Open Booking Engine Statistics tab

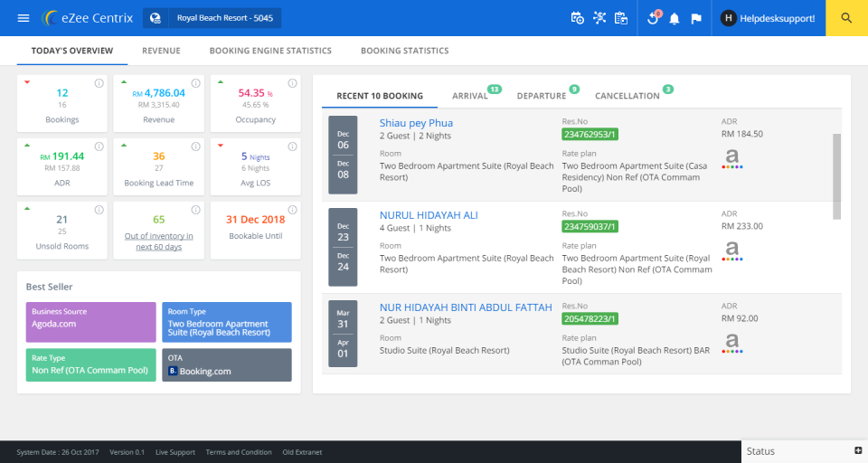(x=270, y=51)
